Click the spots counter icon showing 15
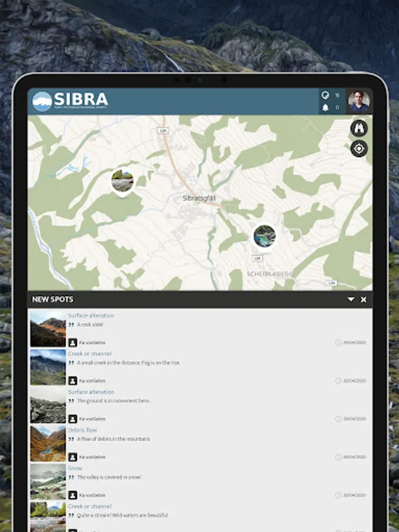 point(325,95)
